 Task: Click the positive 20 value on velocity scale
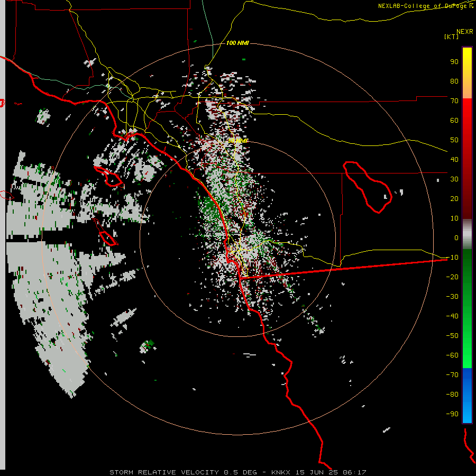coord(454,199)
